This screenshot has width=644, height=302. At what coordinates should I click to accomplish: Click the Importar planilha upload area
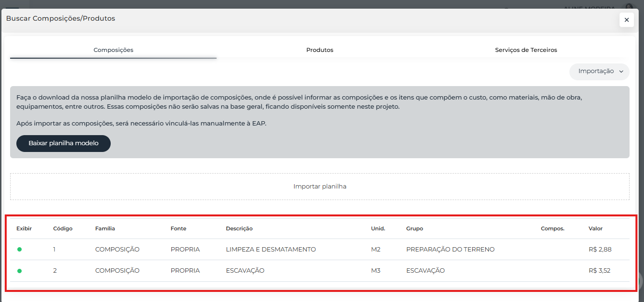pyautogui.click(x=320, y=187)
